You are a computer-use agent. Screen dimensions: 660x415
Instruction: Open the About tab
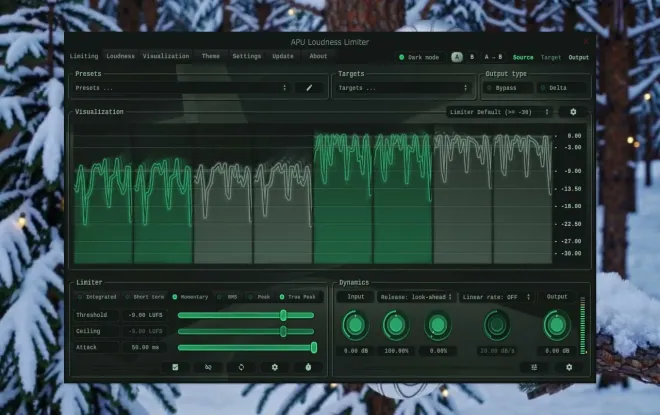click(x=318, y=56)
